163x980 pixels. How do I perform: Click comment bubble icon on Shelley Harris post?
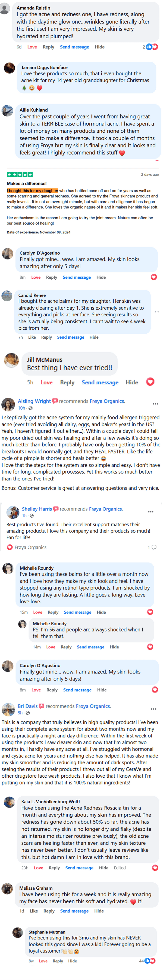(x=154, y=547)
